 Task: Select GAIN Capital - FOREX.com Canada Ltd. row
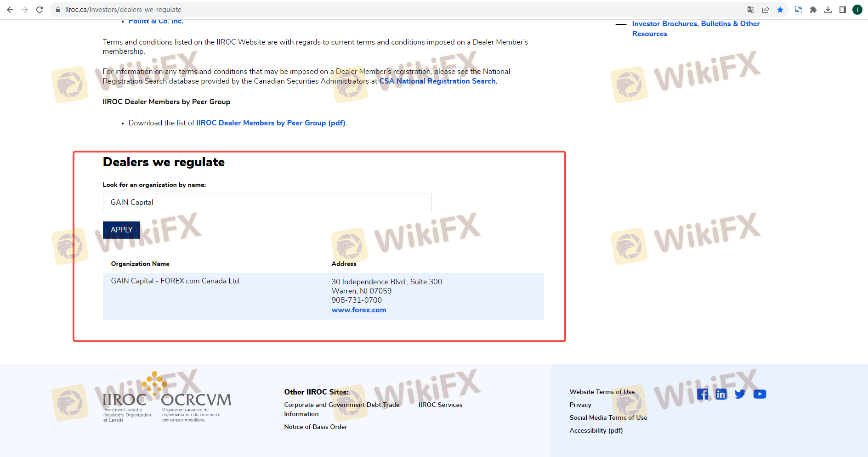pos(323,296)
